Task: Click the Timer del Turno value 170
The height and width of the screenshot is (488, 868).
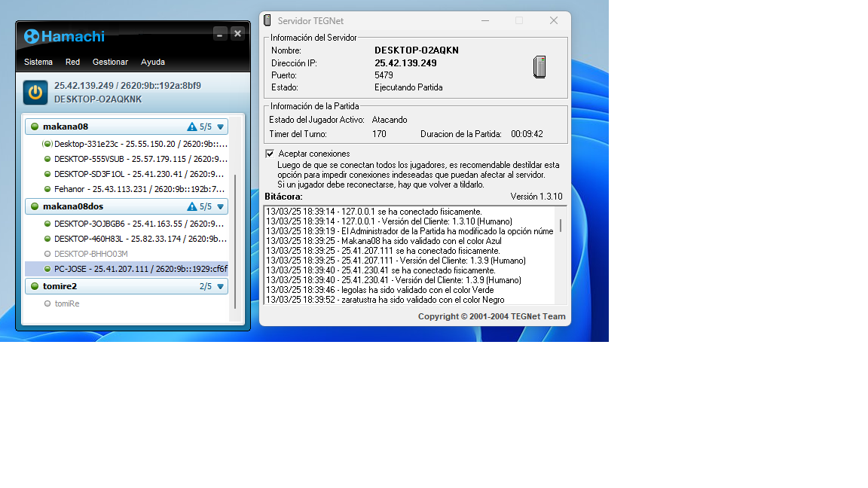Action: click(379, 134)
